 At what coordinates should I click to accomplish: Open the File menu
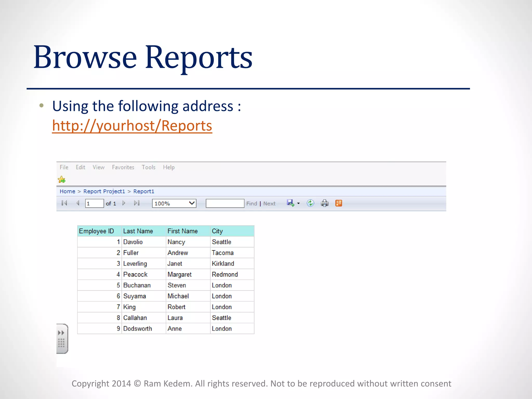click(64, 167)
